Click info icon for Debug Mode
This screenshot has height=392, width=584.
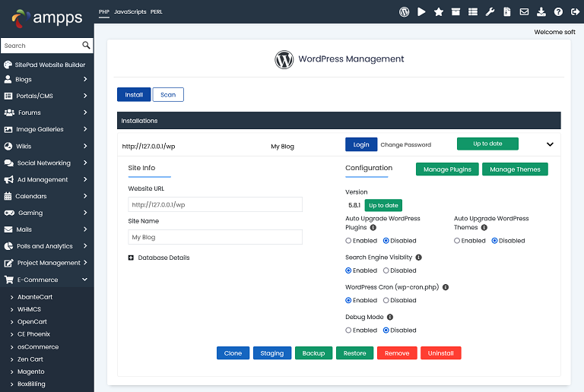pos(390,317)
